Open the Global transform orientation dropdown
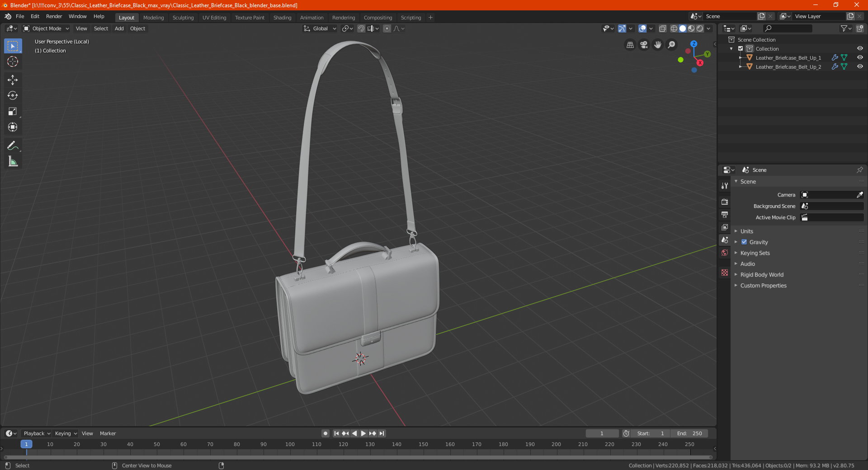868x470 pixels. [x=320, y=28]
